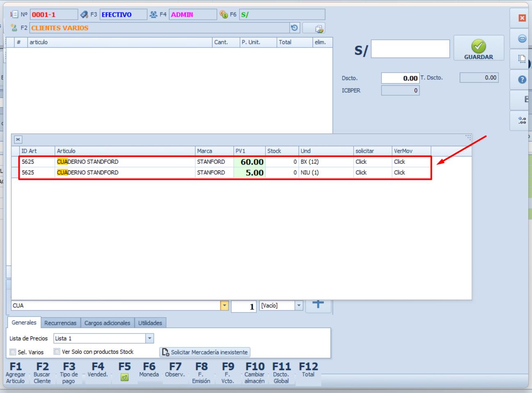Open help with the question mark button

point(522,80)
